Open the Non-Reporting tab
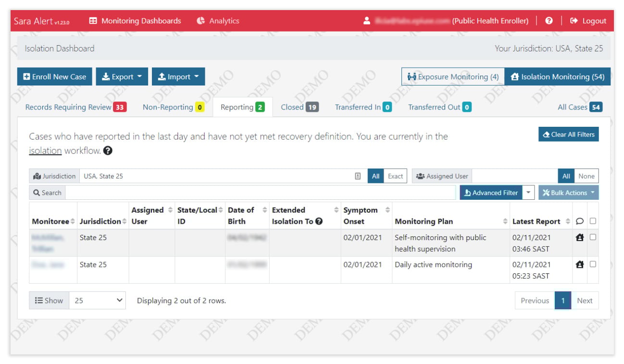The image size is (624, 364). [174, 107]
